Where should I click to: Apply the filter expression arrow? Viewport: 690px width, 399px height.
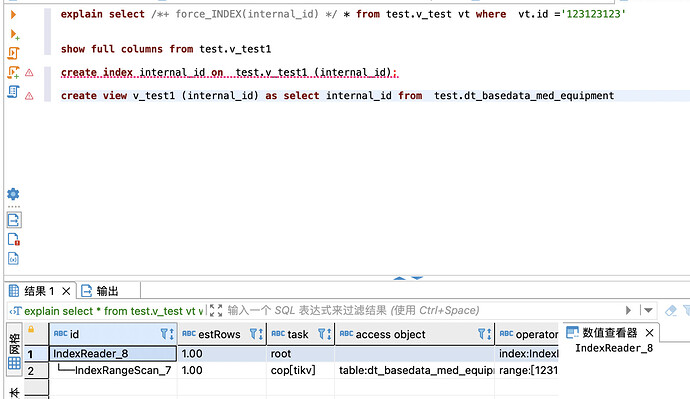click(x=628, y=311)
